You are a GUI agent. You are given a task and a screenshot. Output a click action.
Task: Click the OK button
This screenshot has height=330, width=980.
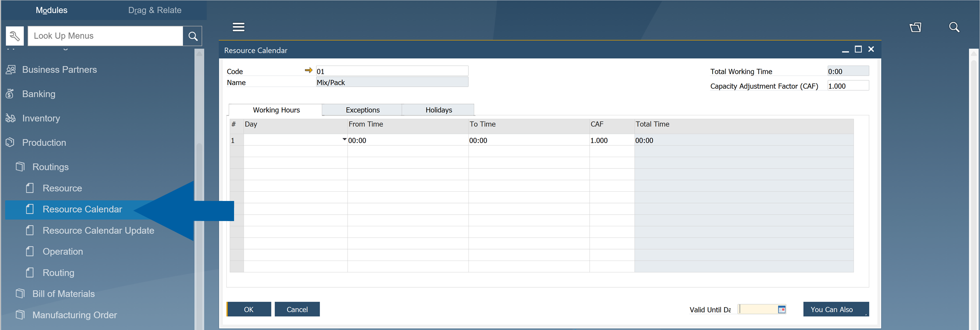249,309
